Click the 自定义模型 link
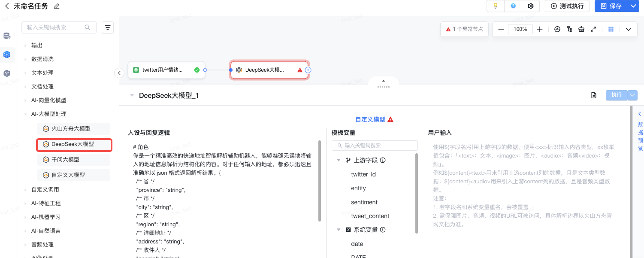The height and width of the screenshot is (258, 644). [370, 119]
